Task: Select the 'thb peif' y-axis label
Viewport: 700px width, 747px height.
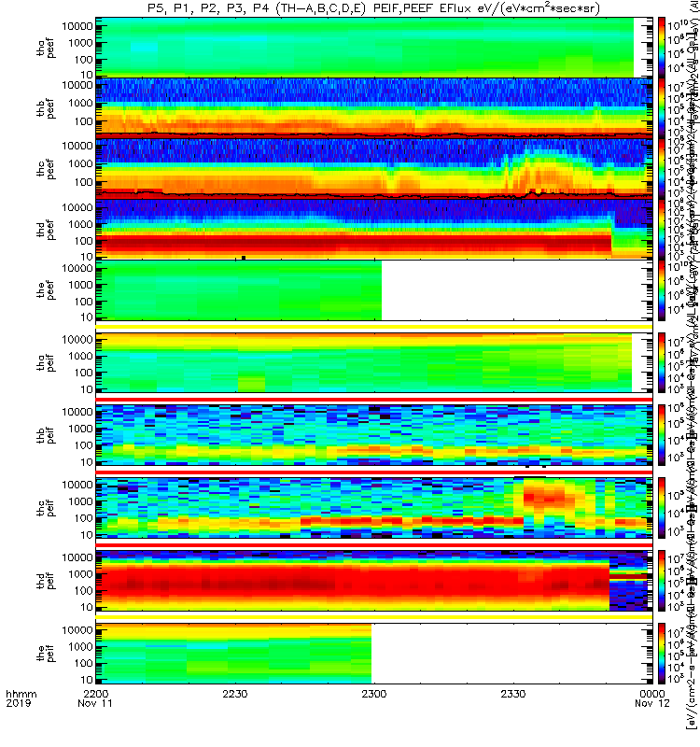Action: (x=46, y=435)
